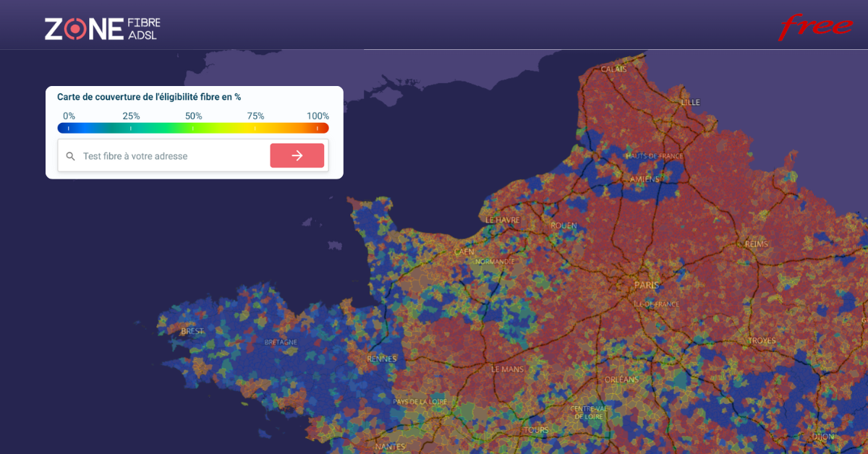
Task: Submit address with the red arrow button
Action: tap(297, 155)
